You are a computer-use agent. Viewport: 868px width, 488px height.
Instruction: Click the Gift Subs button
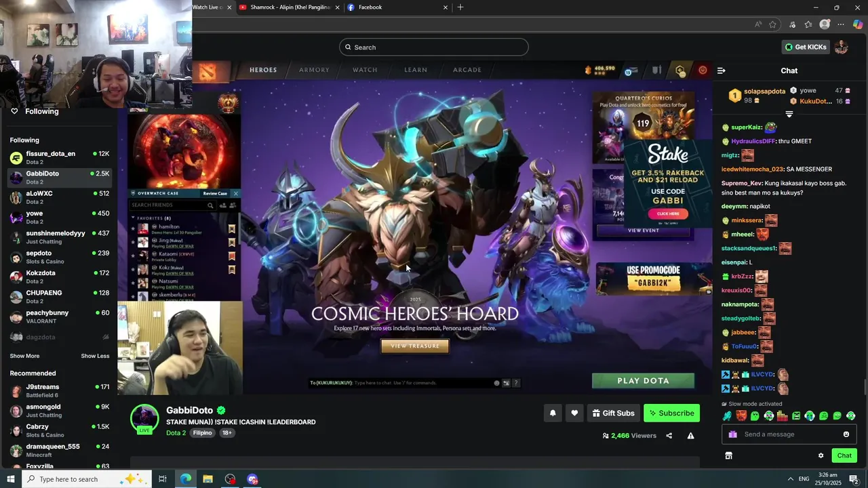(613, 413)
